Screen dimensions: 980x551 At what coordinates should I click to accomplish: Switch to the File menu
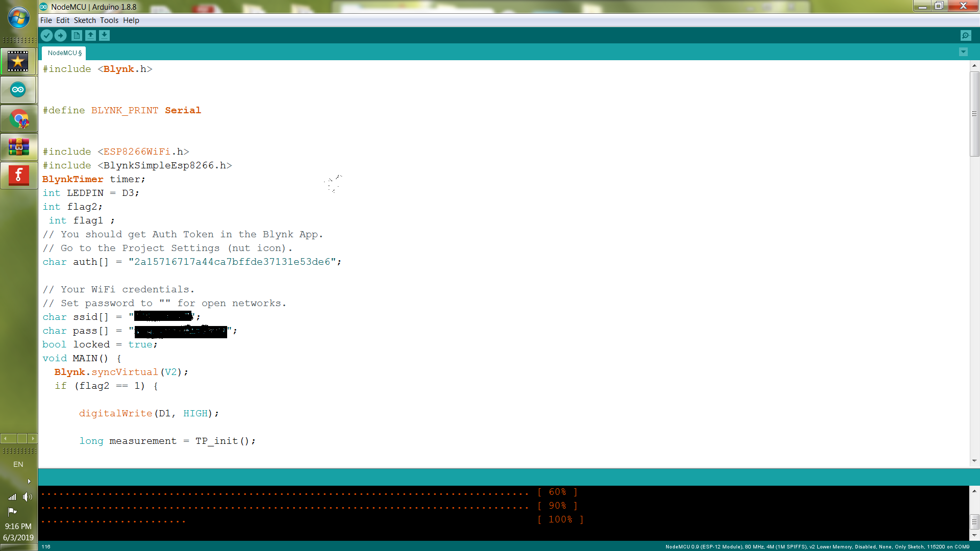click(x=46, y=20)
